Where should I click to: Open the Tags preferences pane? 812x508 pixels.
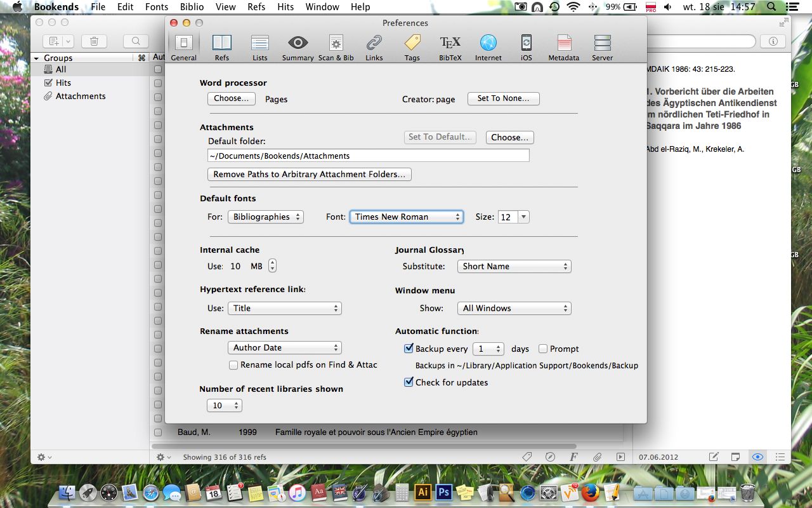[412, 48]
